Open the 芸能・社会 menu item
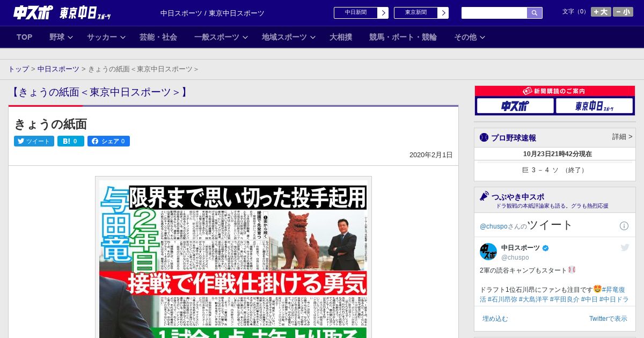644x338 pixels. [x=158, y=37]
